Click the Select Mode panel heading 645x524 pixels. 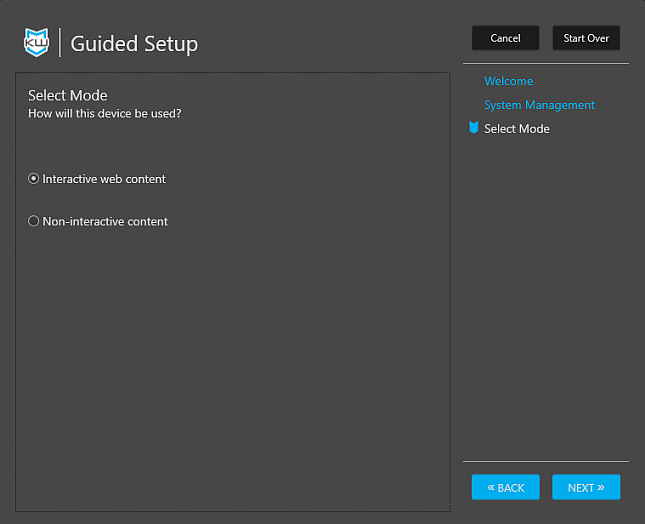pyautogui.click(x=67, y=95)
